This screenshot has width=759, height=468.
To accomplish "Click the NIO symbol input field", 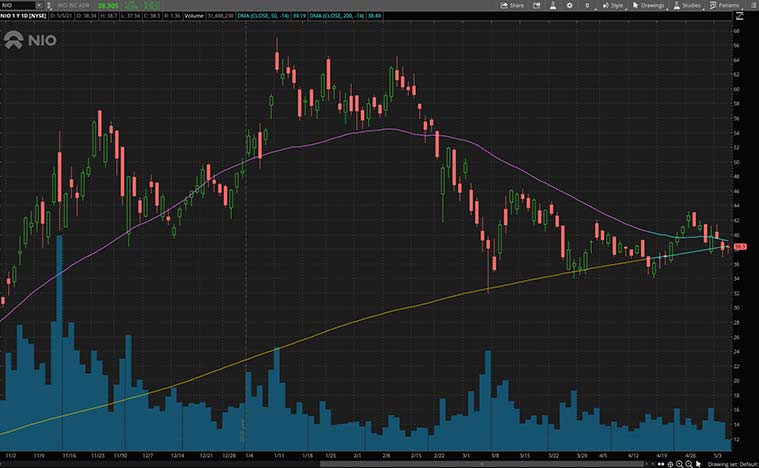I will pyautogui.click(x=20, y=5).
